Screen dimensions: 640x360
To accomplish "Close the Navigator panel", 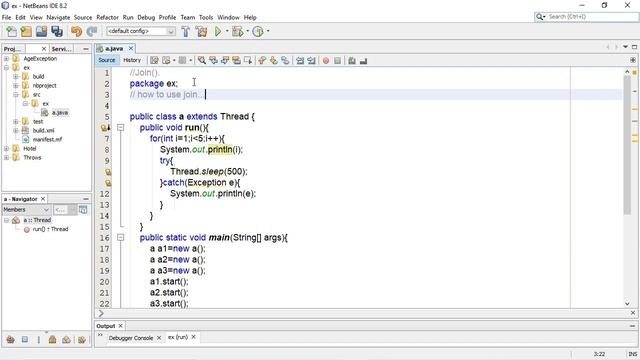I will [x=42, y=199].
